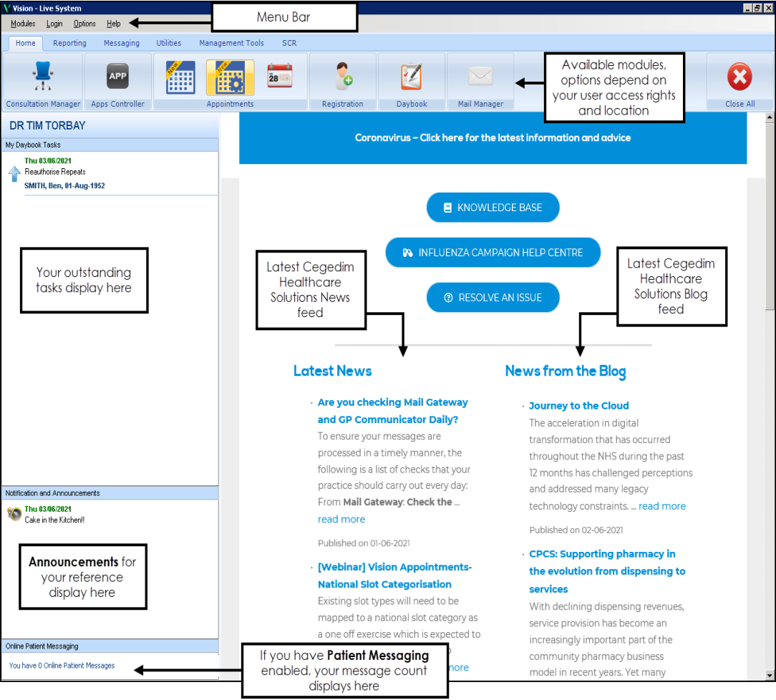This screenshot has width=776, height=700.
Task: Open the Knowledge Base button
Action: click(493, 208)
